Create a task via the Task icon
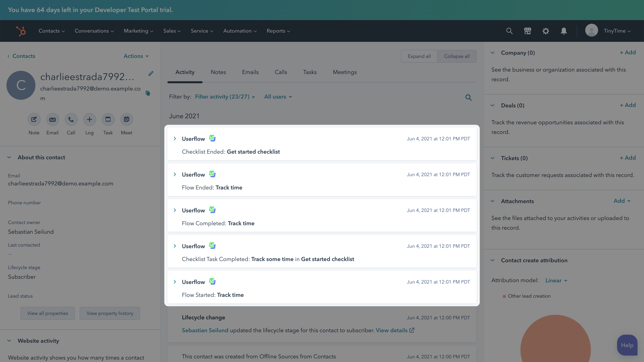The height and width of the screenshot is (362, 644). click(x=108, y=119)
